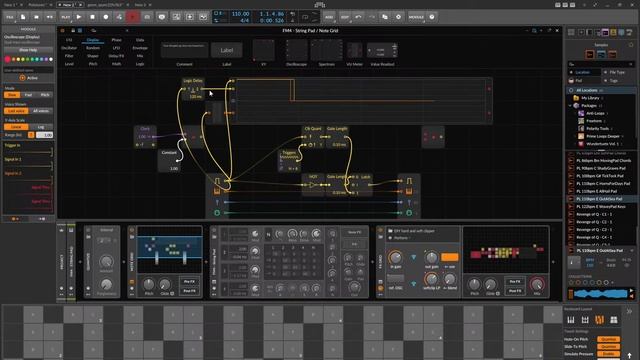The image size is (640, 360).
Task: Choose the white color swatch in inspector
Action: pyautogui.click(x=51, y=60)
